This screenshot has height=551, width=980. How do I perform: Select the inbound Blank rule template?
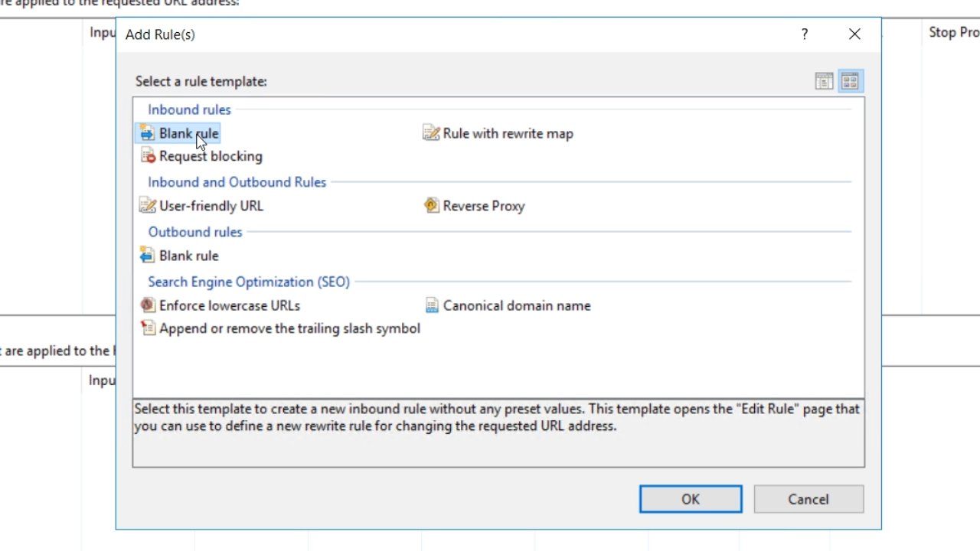pos(188,134)
